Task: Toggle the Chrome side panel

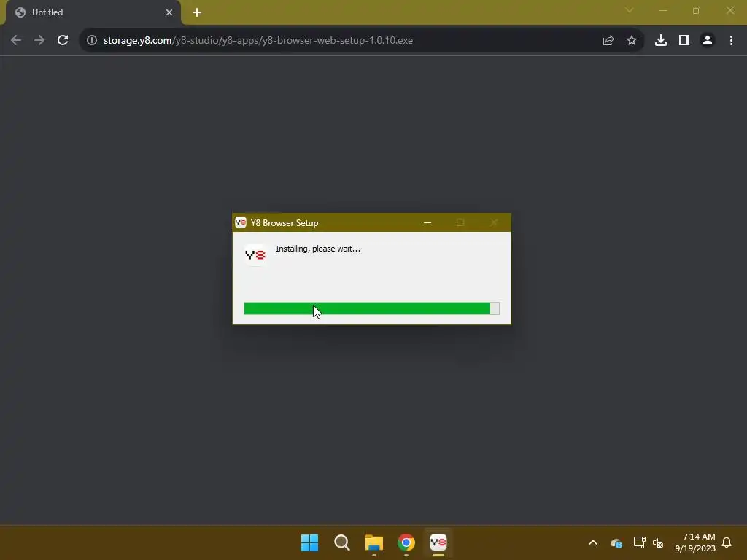Action: point(684,41)
